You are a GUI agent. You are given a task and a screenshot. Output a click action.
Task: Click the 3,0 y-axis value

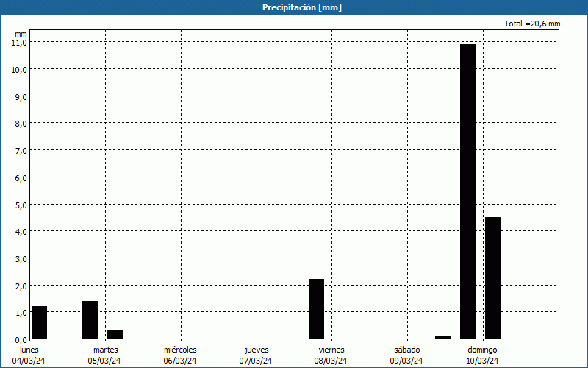point(21,259)
